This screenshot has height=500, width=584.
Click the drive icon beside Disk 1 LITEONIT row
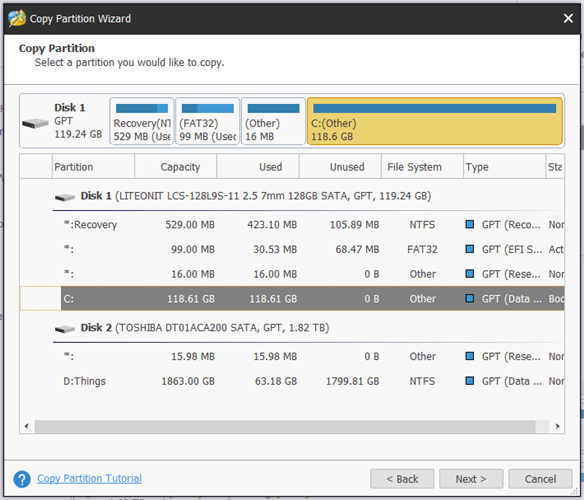tap(65, 197)
